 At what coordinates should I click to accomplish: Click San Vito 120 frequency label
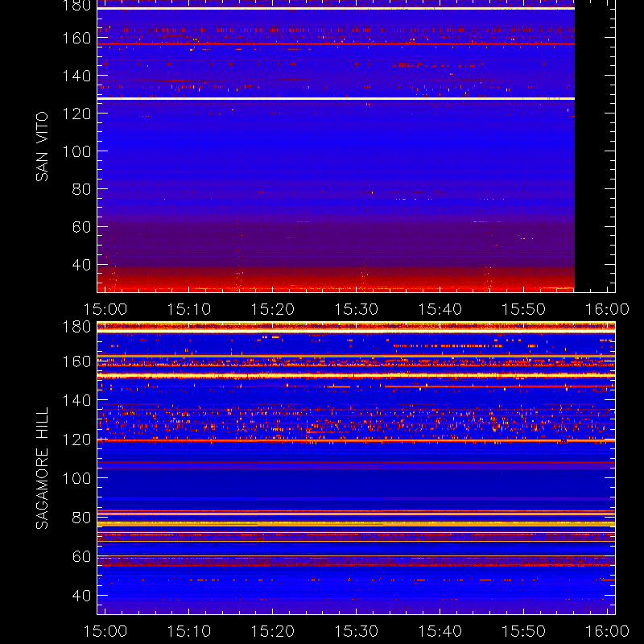76,114
